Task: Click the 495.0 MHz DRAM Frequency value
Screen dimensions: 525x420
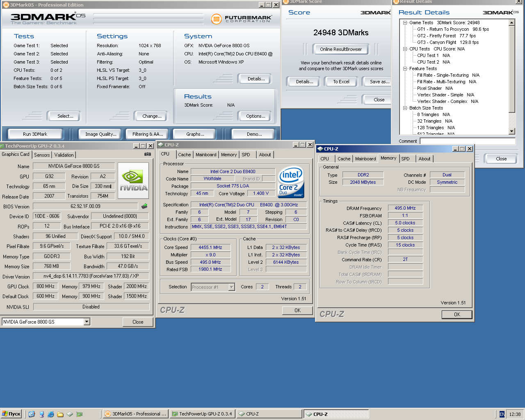Action: [405, 208]
